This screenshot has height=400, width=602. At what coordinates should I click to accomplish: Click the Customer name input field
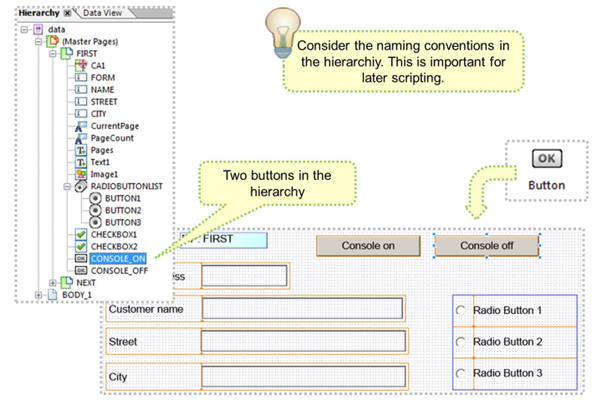point(302,309)
